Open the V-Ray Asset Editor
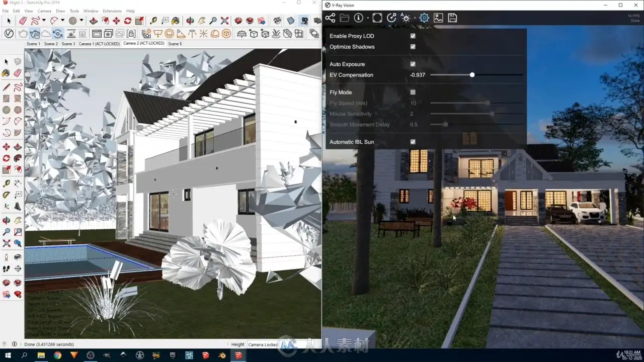The image size is (644, 362). (x=9, y=34)
